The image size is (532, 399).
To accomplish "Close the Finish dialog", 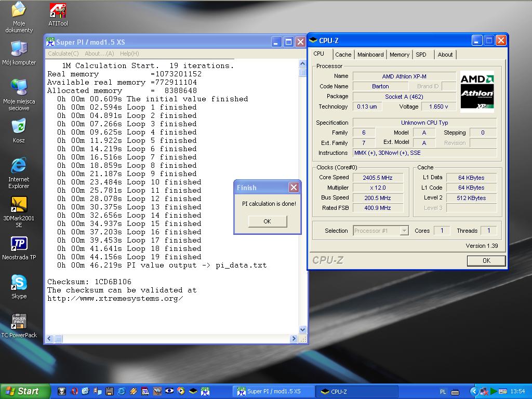I will click(294, 187).
